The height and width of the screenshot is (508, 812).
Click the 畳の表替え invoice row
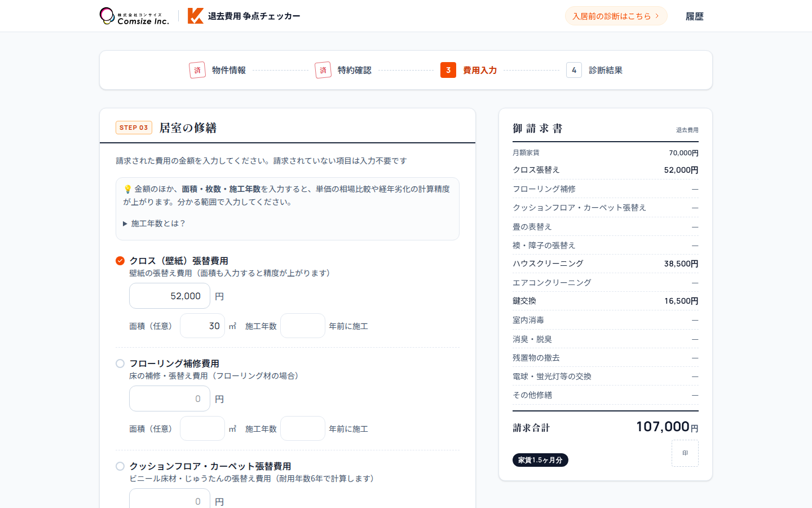tap(606, 226)
